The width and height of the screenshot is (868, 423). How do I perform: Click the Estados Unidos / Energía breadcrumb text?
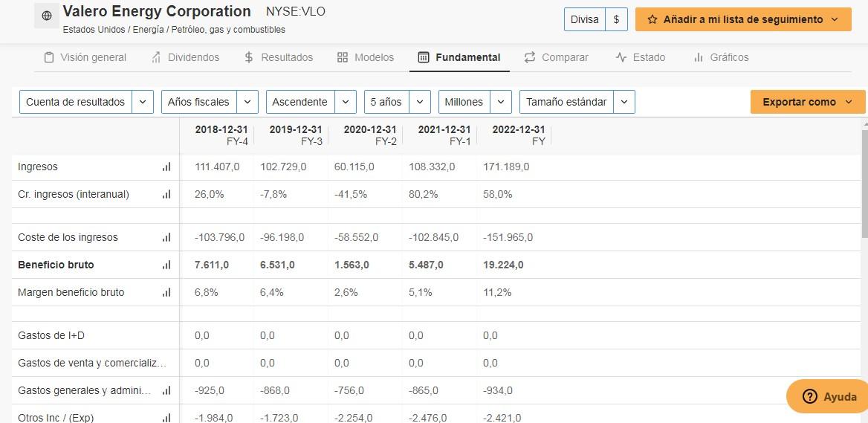[x=174, y=30]
